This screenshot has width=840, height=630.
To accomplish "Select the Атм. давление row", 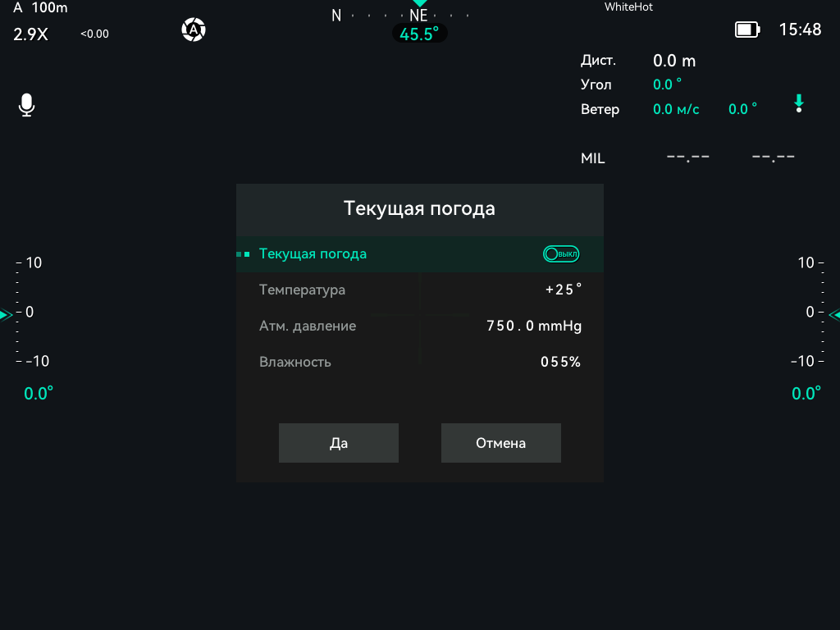I will [420, 326].
